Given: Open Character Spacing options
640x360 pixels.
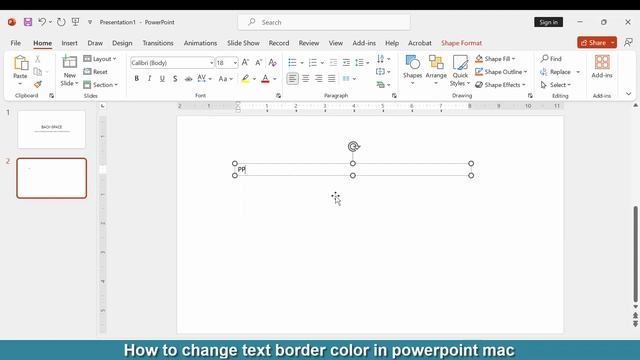Looking at the screenshot, I should 204,78.
